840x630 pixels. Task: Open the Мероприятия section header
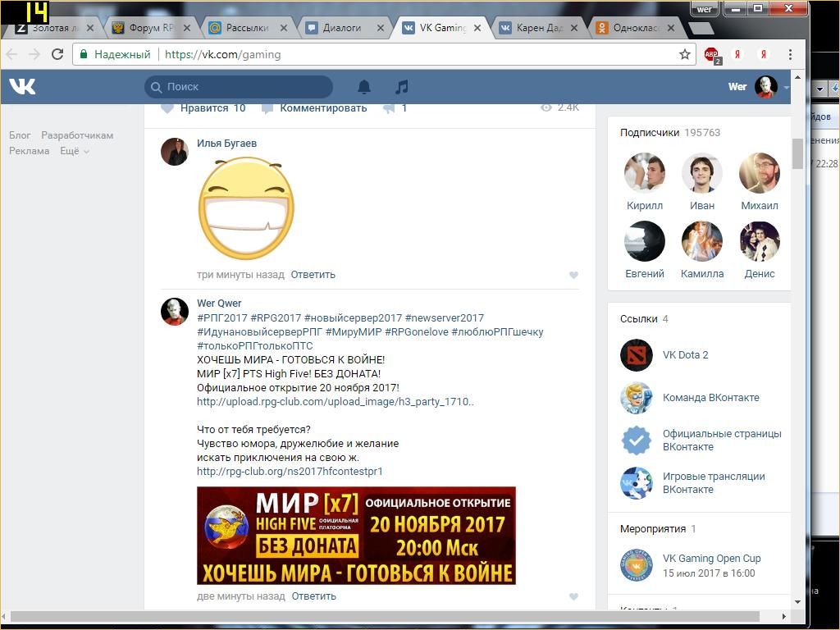(658, 529)
